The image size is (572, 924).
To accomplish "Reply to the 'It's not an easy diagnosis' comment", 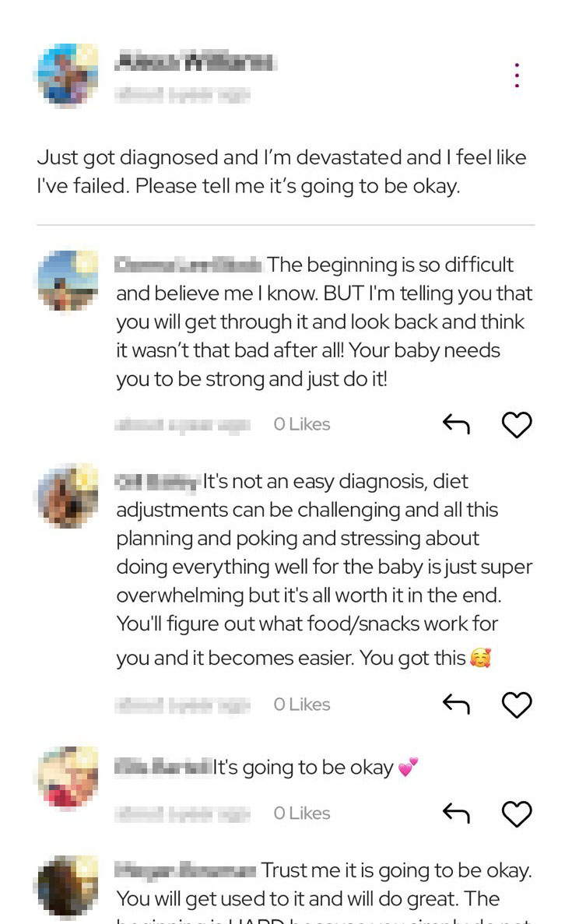I will pyautogui.click(x=456, y=704).
